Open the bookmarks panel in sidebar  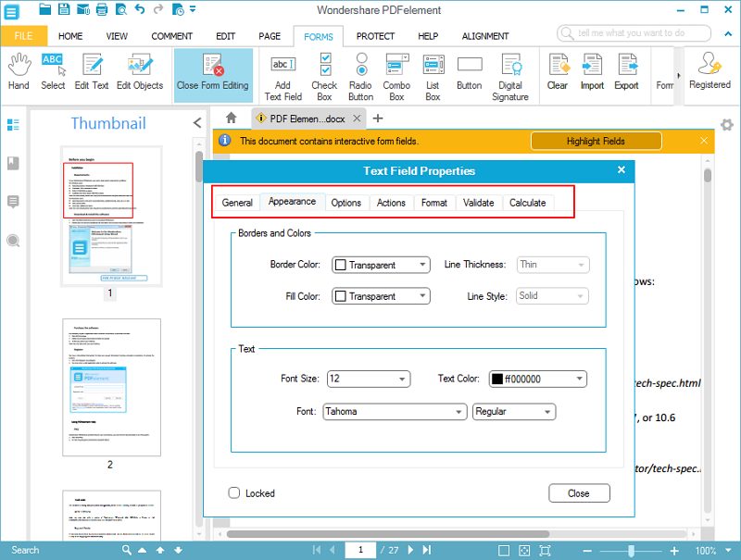click(x=13, y=164)
